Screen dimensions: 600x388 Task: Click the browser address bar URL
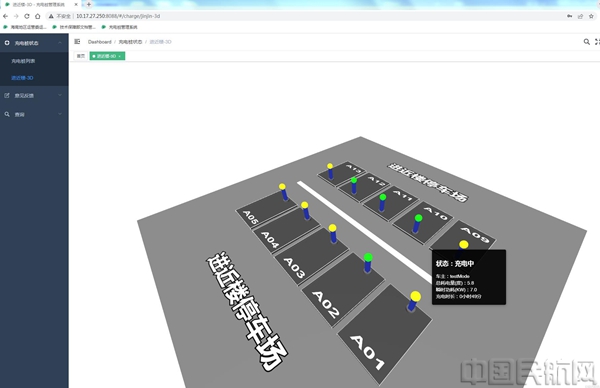coord(118,16)
